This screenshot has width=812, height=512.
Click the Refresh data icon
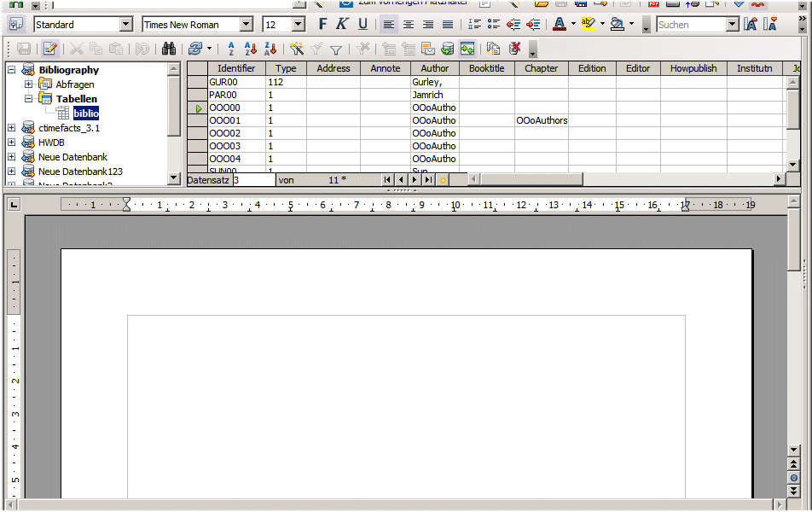(195, 49)
